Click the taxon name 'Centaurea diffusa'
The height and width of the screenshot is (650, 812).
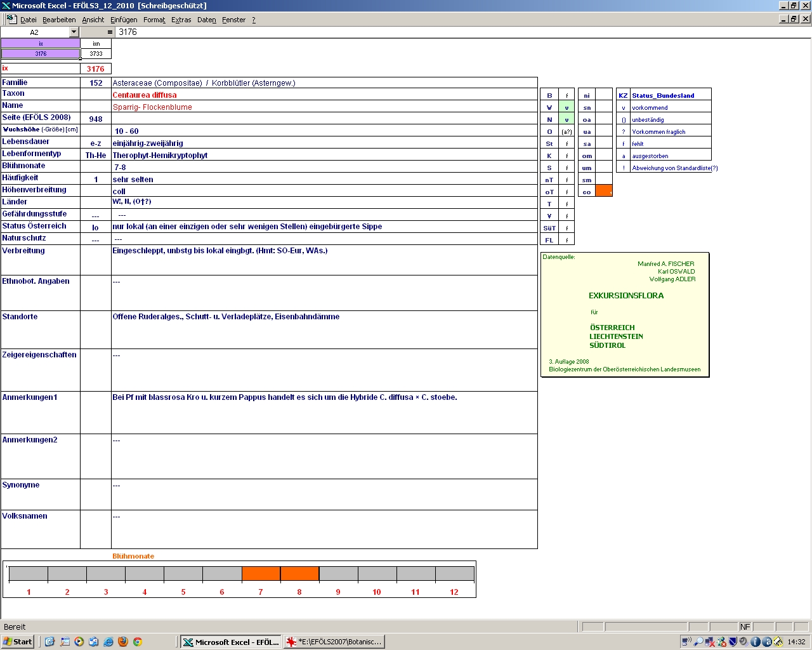[x=145, y=95]
